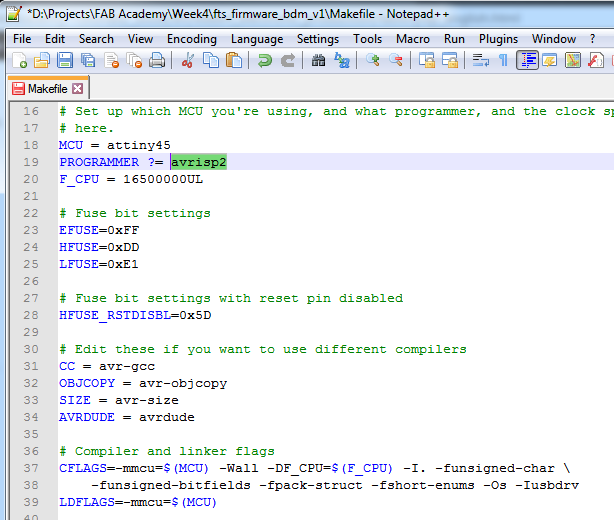The image size is (614, 520).
Task: Click the highlighted word avrisp2
Action: pos(199,162)
